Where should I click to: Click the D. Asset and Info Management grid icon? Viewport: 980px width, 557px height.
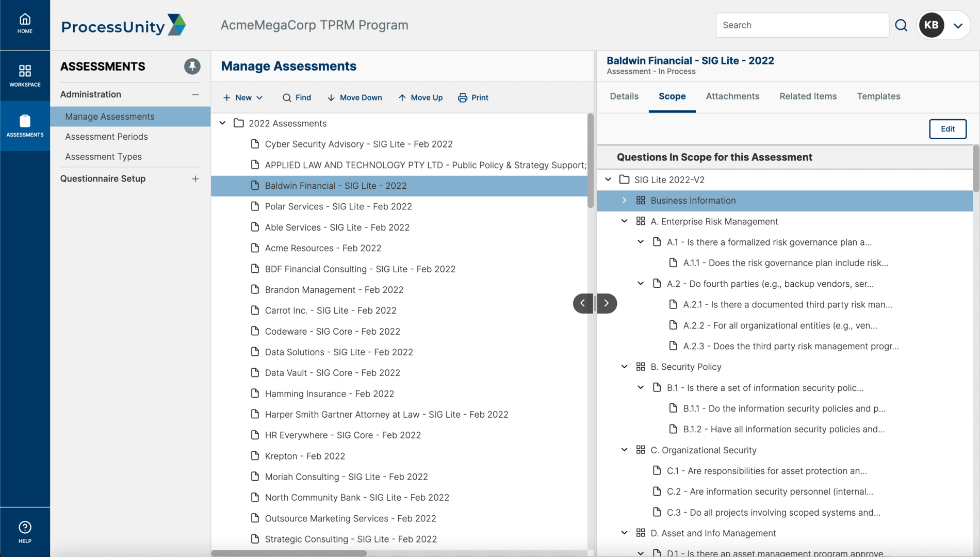pyautogui.click(x=641, y=533)
